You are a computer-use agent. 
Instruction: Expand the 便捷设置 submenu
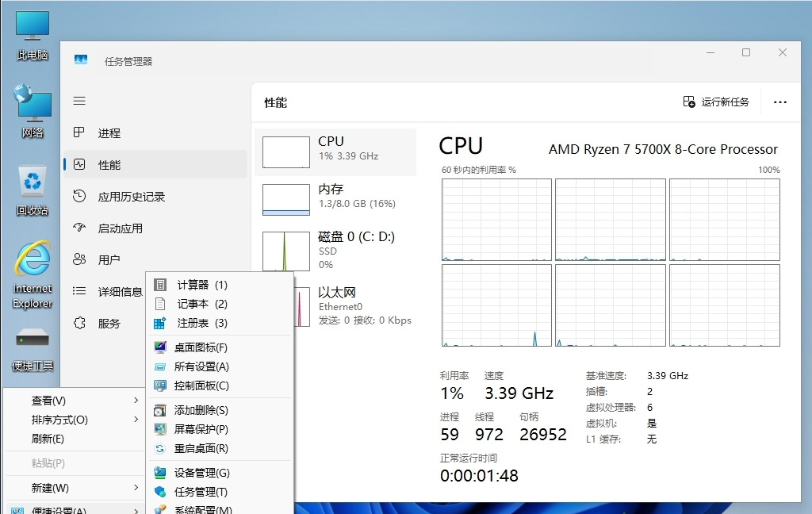[x=75, y=508]
